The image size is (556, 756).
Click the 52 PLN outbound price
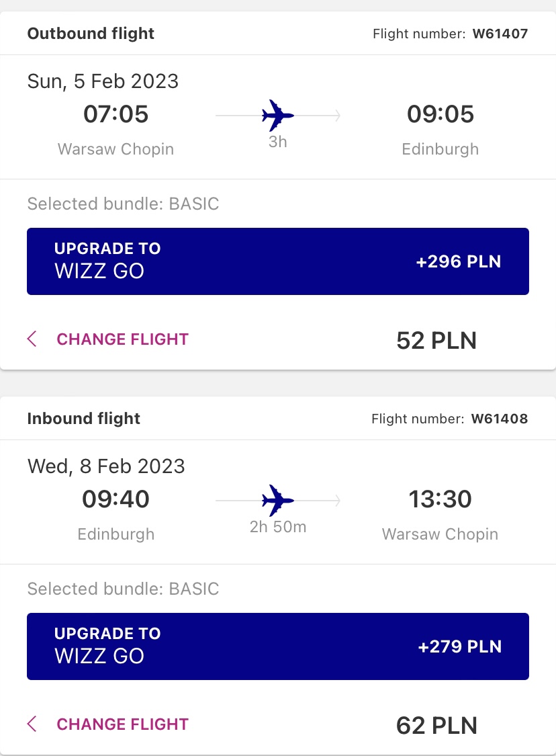click(x=436, y=341)
